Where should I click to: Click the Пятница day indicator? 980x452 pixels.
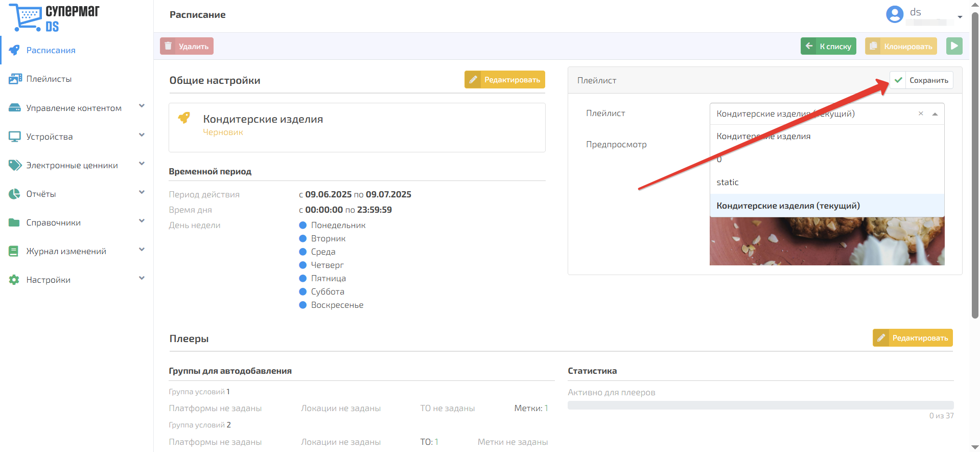tap(302, 278)
